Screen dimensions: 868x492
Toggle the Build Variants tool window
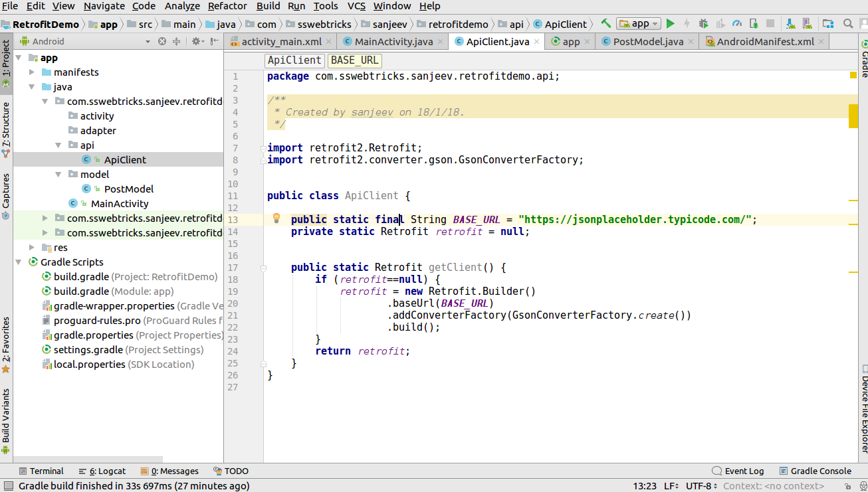pyautogui.click(x=6, y=422)
